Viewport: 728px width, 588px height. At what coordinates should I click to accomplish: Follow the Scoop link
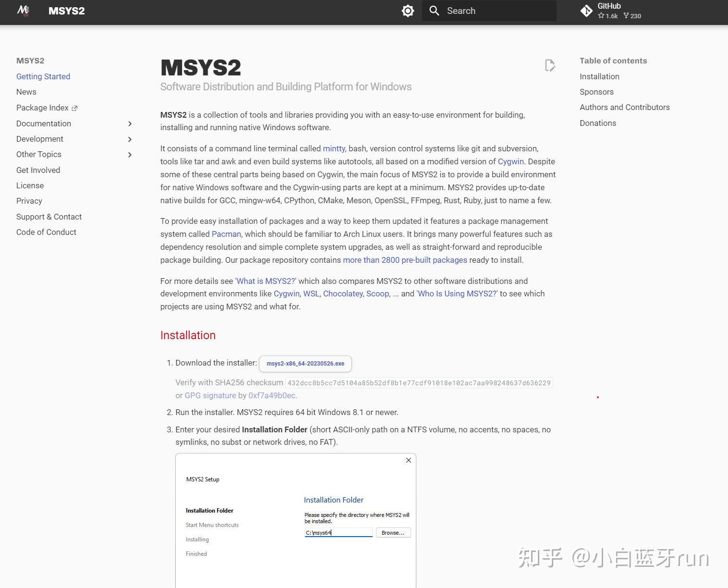click(x=377, y=294)
